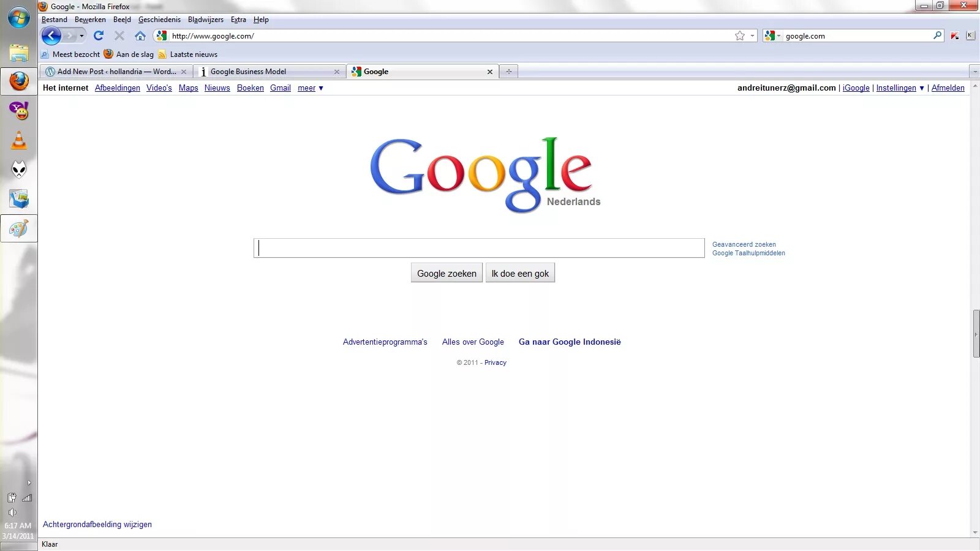
Task: Open the Help menu
Action: [x=261, y=20]
